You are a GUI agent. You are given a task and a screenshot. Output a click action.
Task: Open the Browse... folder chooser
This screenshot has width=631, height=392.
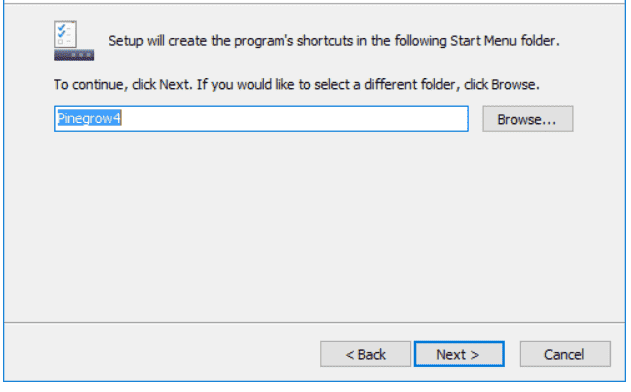click(x=528, y=119)
